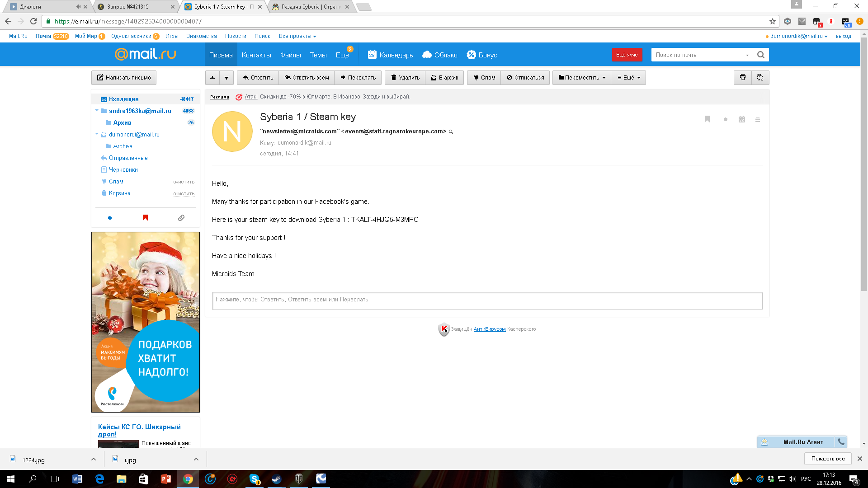Expand the Переместить dropdown
Image resolution: width=868 pixels, height=488 pixels.
coord(582,78)
